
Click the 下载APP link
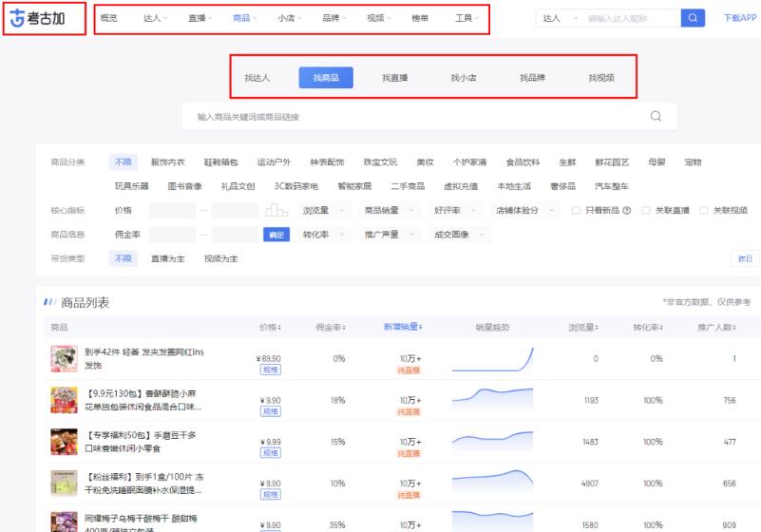[740, 18]
